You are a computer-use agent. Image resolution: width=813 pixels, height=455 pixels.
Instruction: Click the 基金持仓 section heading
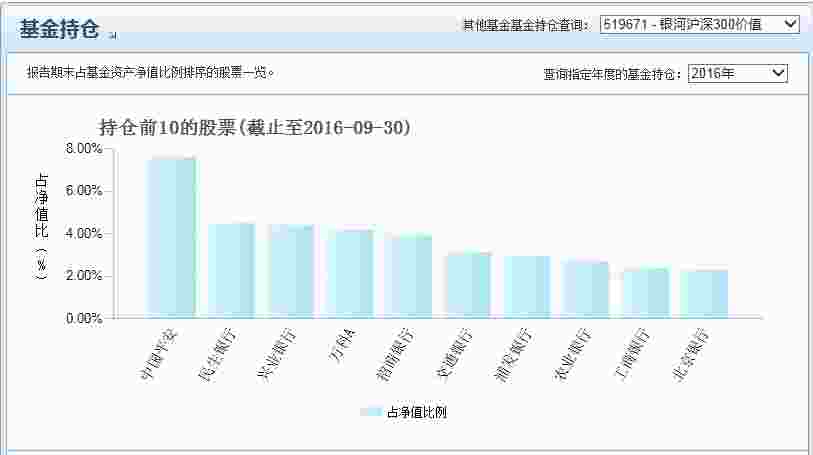[59, 29]
